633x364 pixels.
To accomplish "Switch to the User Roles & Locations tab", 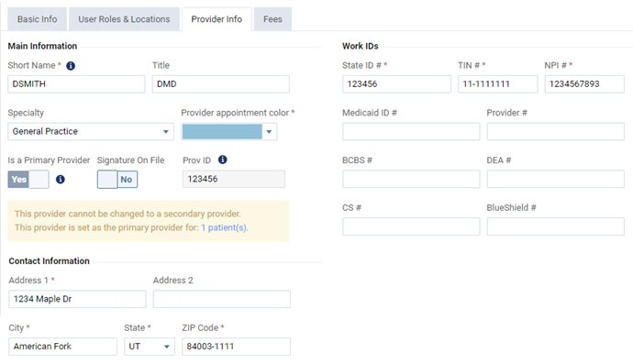I will [124, 19].
